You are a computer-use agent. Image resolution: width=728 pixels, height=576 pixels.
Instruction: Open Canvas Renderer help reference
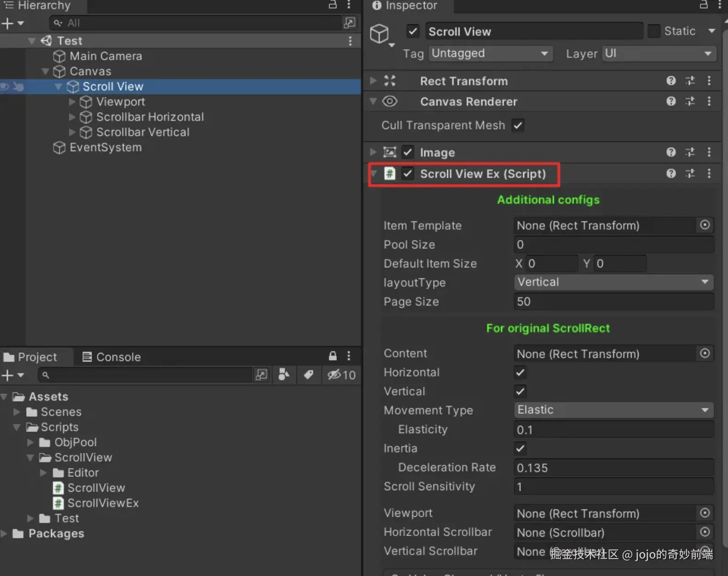671,101
